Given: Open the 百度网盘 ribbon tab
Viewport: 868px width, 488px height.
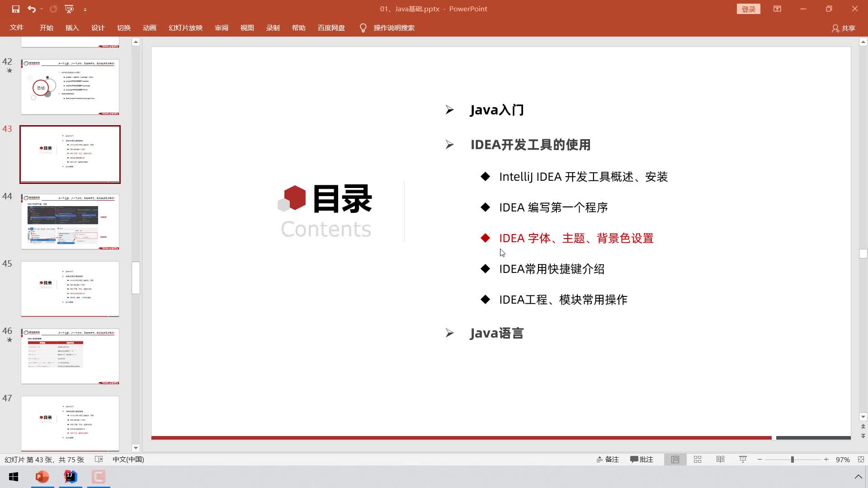Looking at the screenshot, I should pyautogui.click(x=331, y=28).
